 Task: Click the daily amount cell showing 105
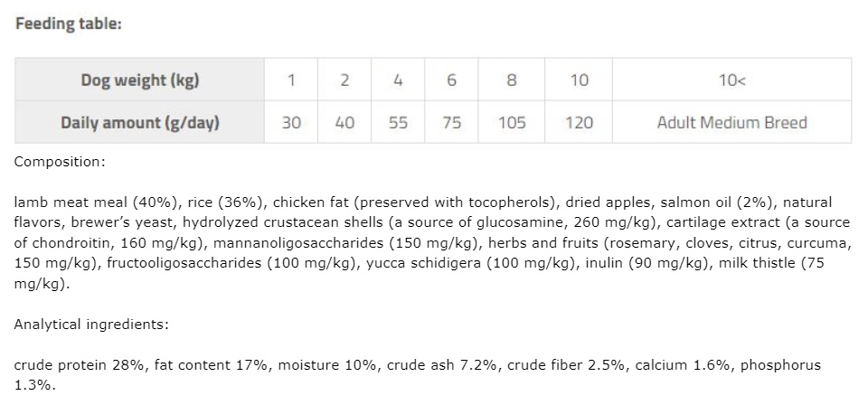tap(512, 122)
